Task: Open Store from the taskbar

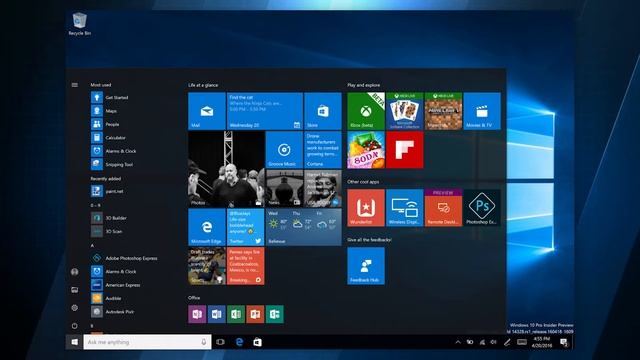Action: [x=258, y=342]
